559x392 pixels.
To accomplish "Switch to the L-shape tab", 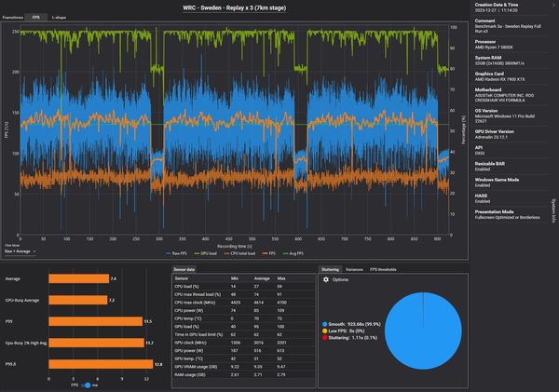I will (x=59, y=17).
